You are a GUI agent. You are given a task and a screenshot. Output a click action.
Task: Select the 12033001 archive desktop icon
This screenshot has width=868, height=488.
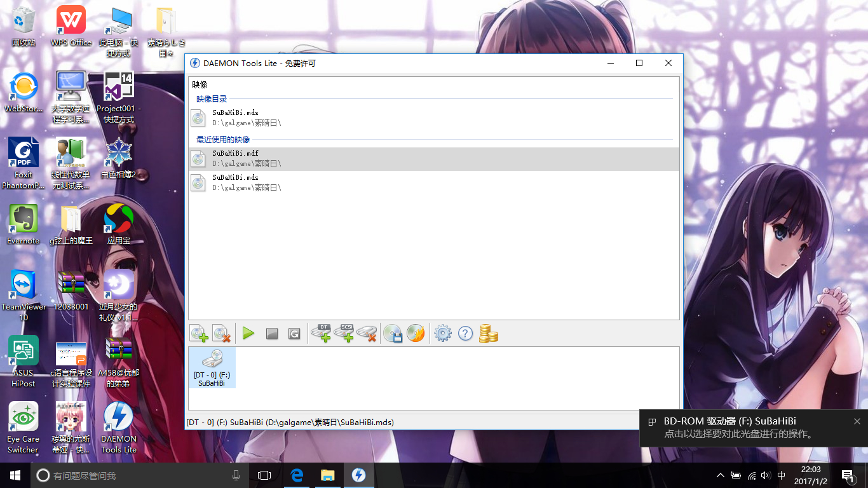[71, 290]
